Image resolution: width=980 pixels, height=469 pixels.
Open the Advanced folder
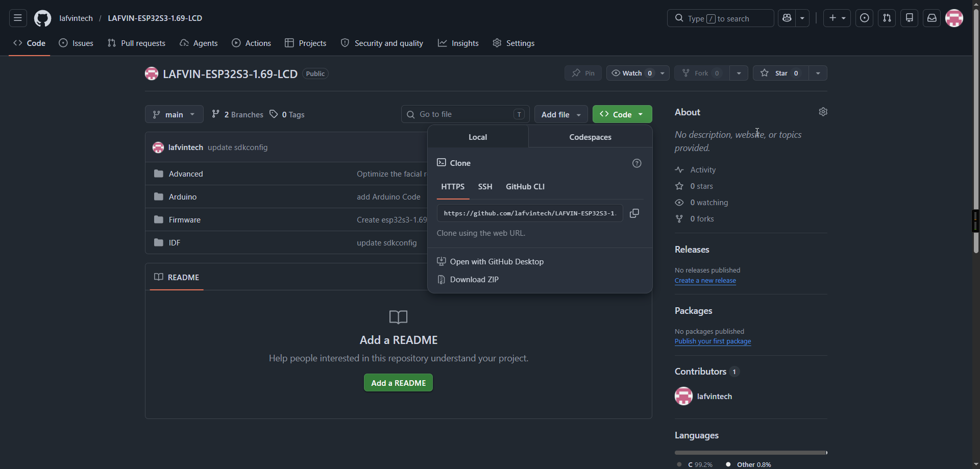(x=186, y=174)
